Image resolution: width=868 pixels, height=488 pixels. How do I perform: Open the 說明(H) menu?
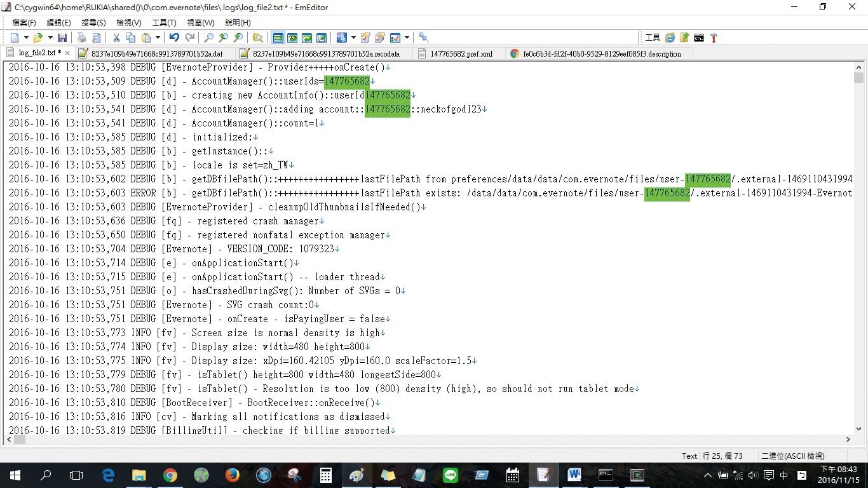(x=238, y=22)
